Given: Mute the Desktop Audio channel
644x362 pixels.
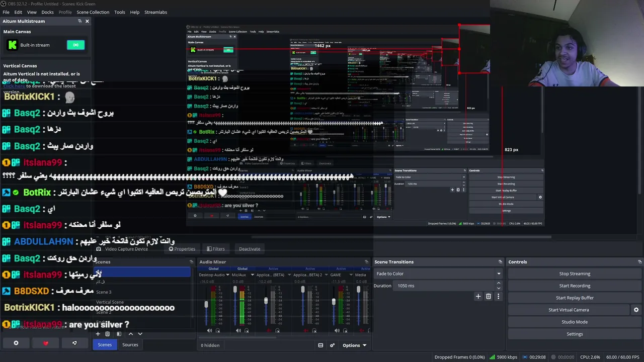Looking at the screenshot, I should (209, 331).
